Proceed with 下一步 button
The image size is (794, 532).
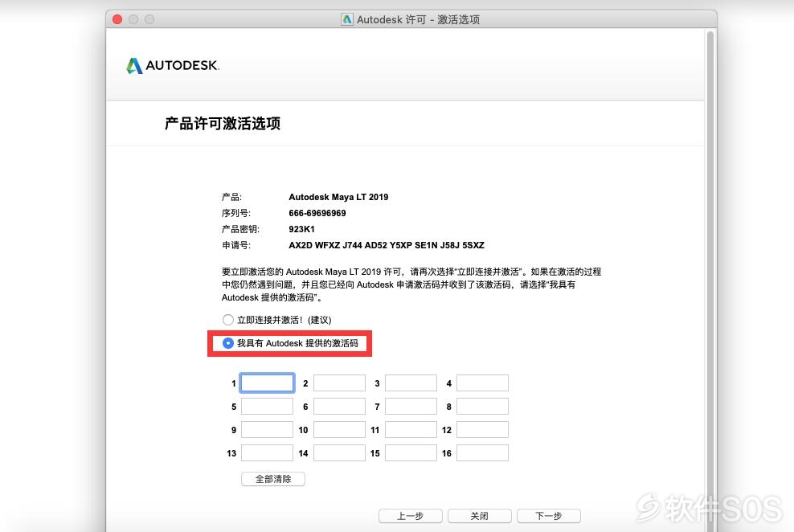(548, 516)
